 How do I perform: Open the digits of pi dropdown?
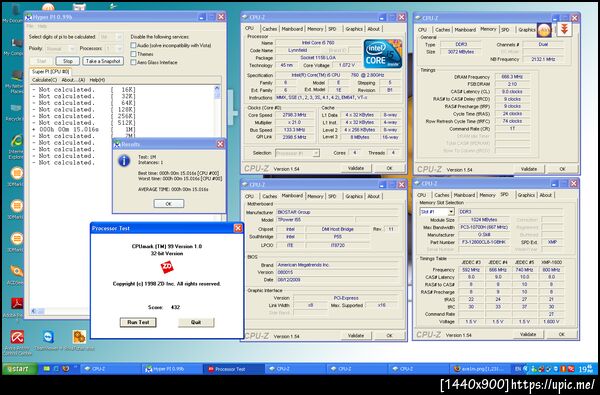(x=111, y=37)
